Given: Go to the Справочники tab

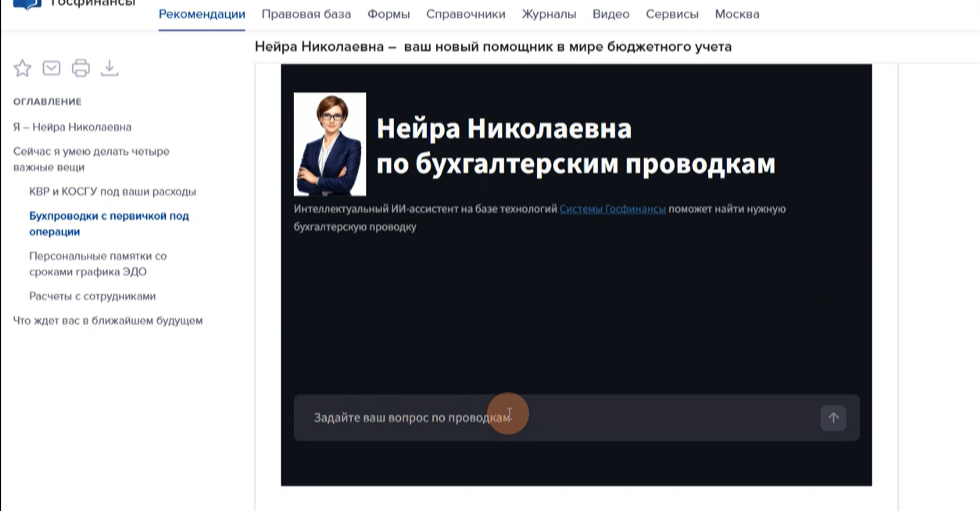Looking at the screenshot, I should (466, 14).
